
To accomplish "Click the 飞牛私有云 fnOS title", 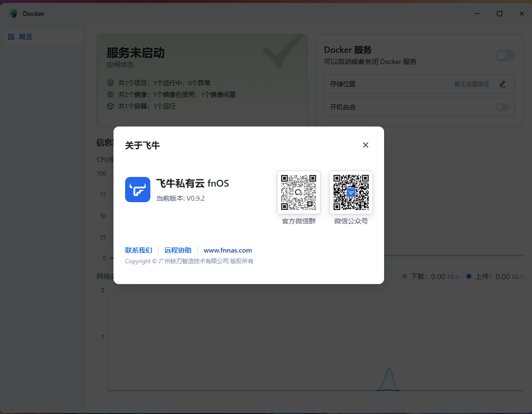I will click(193, 183).
